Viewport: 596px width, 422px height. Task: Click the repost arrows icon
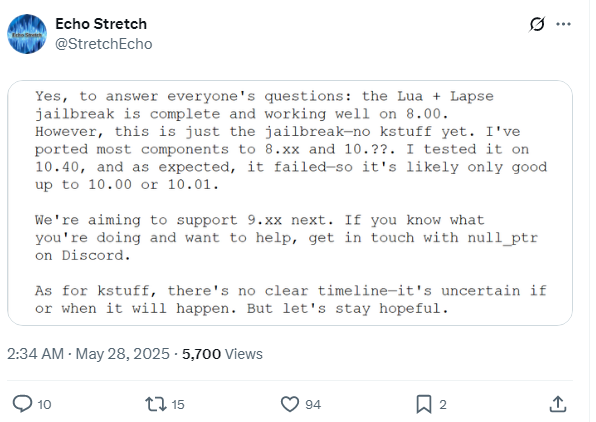(x=156, y=404)
